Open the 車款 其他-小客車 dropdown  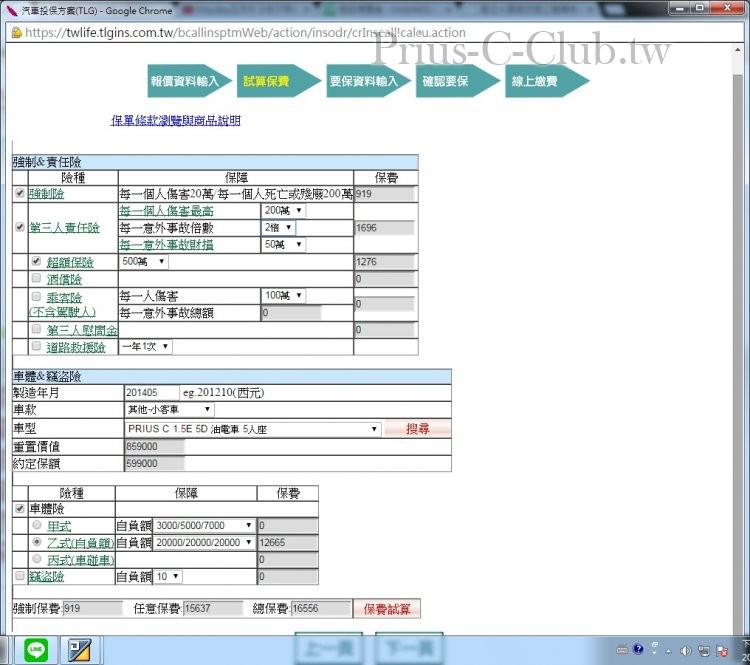[169, 410]
